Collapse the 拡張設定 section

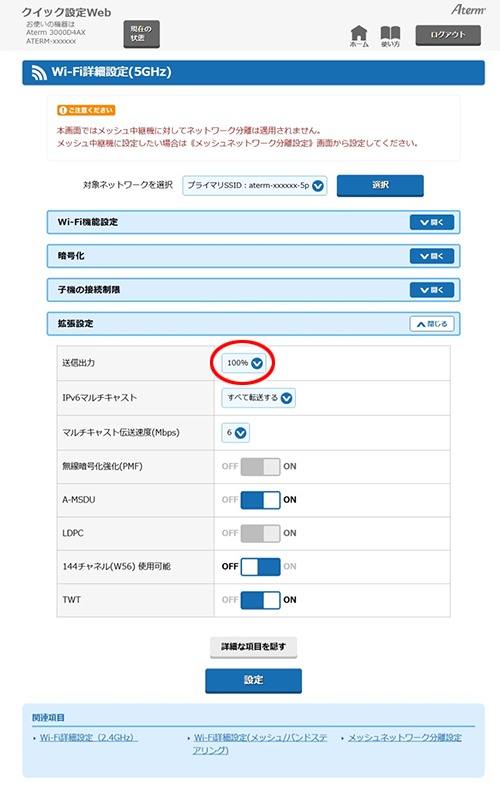pos(432,324)
